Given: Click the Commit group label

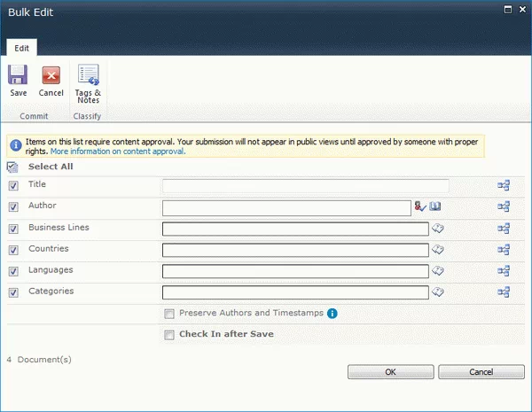Looking at the screenshot, I should coord(34,116).
